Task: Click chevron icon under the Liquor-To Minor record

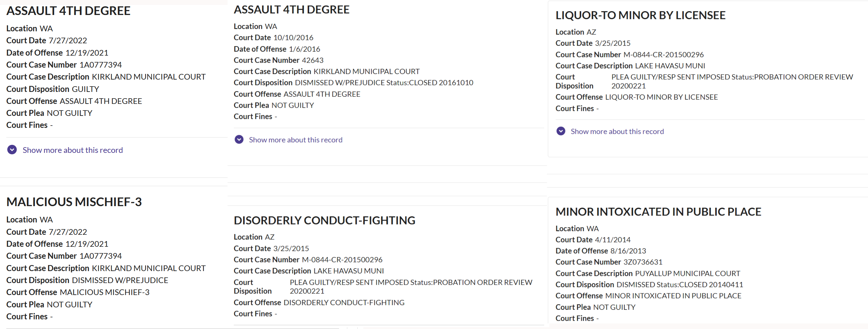Action: click(x=561, y=131)
